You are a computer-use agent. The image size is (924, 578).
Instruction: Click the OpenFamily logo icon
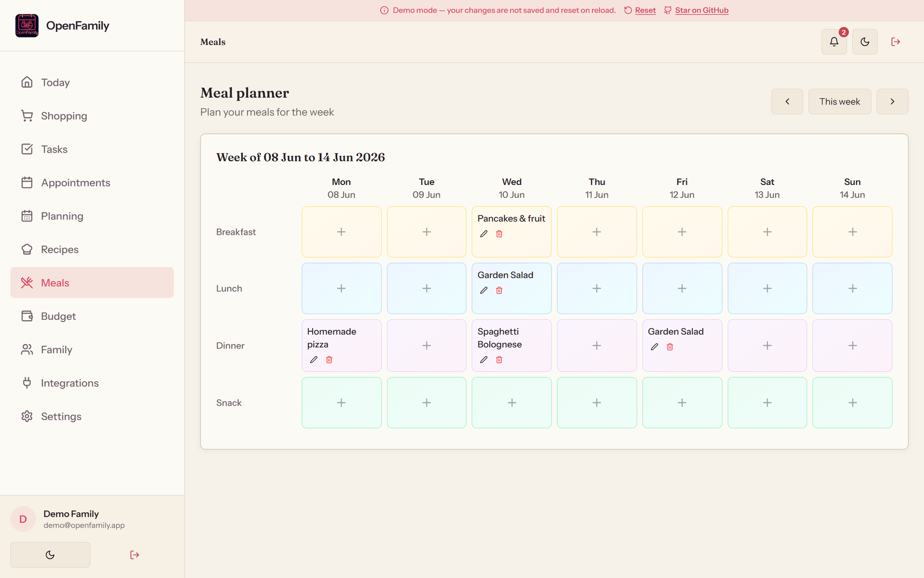tap(27, 25)
